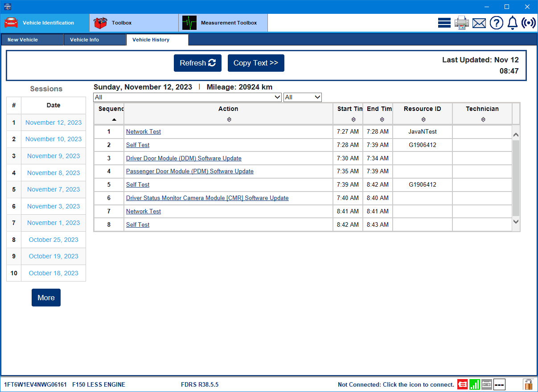Image resolution: width=538 pixels, height=392 pixels.
Task: Open the Toolbox tab
Action: [x=134, y=23]
